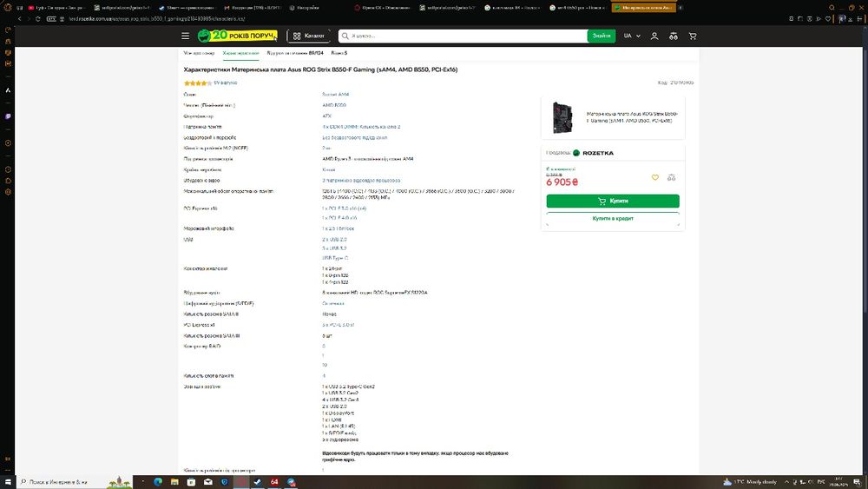This screenshot has width=868, height=489.
Task: Click the heart bookmark icon in address bar
Action: click(828, 19)
